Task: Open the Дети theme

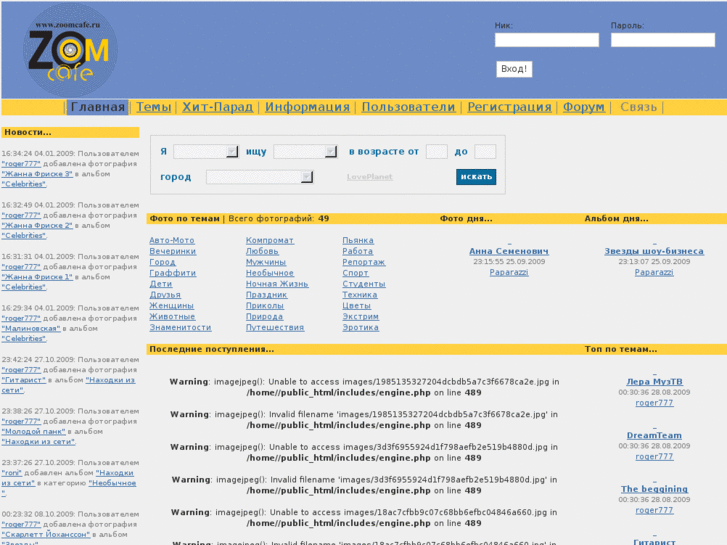Action: (x=160, y=284)
